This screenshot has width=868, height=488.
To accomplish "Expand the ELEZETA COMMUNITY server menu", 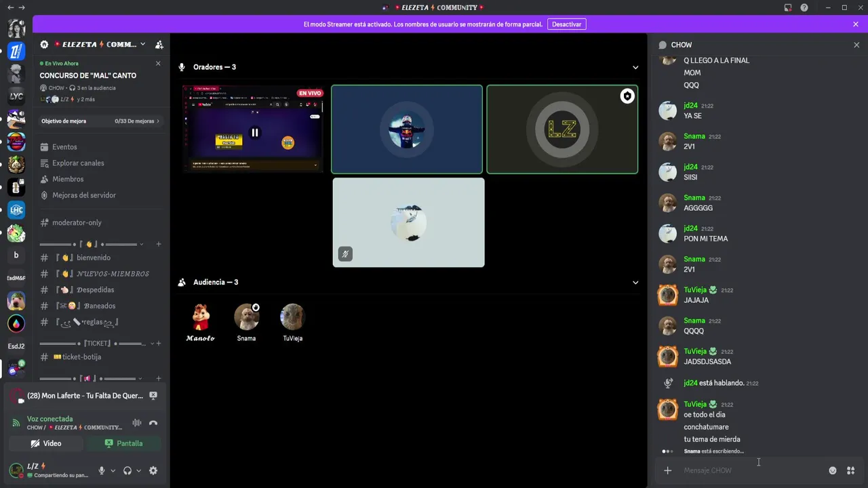I will [x=142, y=45].
